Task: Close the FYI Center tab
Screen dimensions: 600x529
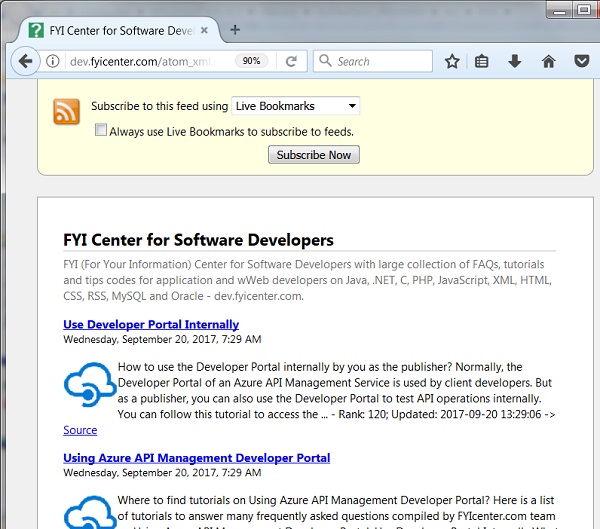Action: click(204, 30)
